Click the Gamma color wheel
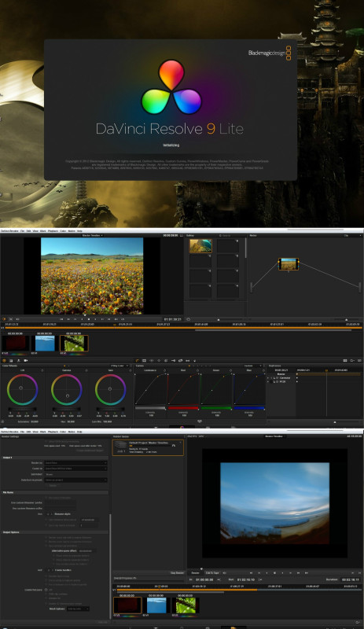 (67, 389)
